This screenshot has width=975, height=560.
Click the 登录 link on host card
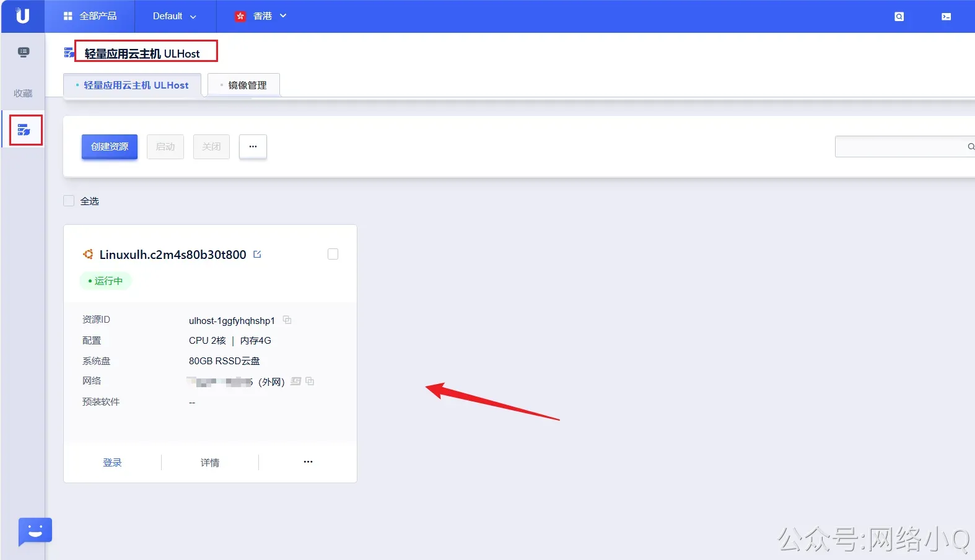112,463
